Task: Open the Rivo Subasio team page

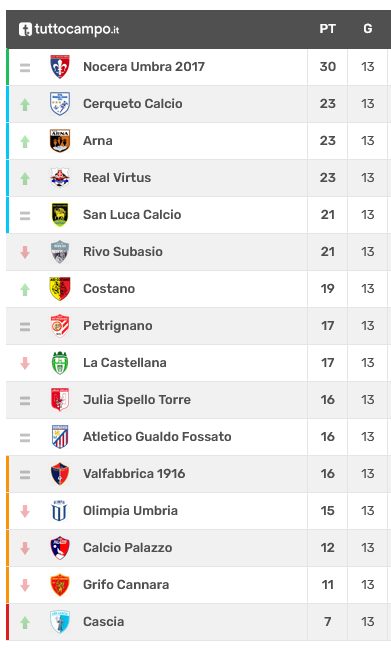Action: point(123,252)
